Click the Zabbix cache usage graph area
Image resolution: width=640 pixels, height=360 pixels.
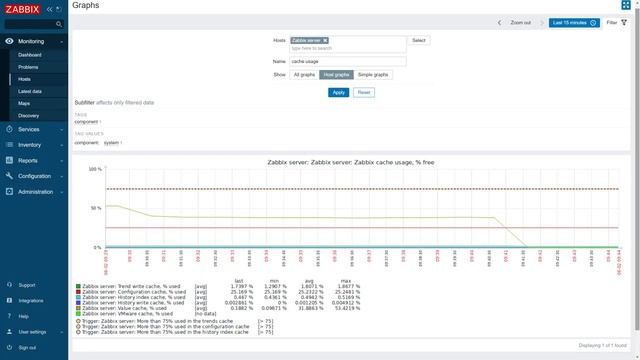[362, 207]
